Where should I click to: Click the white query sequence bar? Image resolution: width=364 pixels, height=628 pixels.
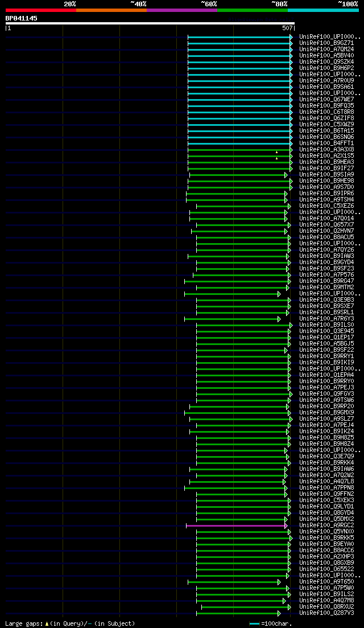150,23
